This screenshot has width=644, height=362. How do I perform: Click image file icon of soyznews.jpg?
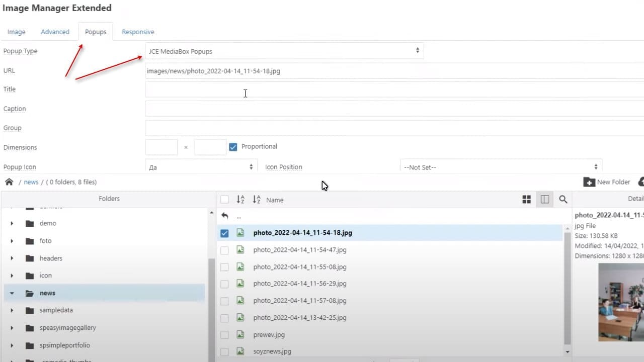(x=240, y=351)
